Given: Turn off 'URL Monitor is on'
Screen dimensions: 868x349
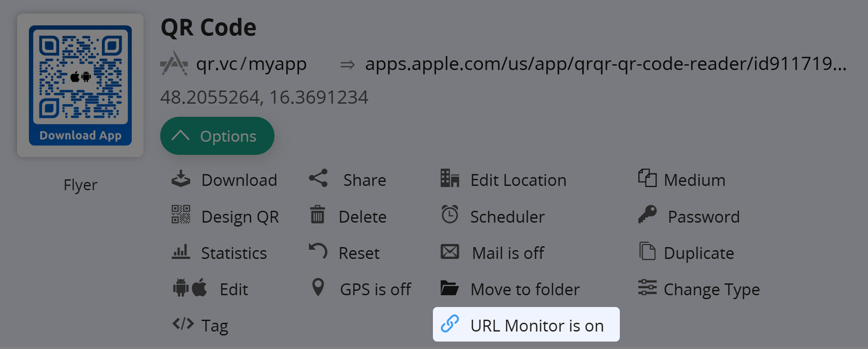Looking at the screenshot, I should [537, 325].
